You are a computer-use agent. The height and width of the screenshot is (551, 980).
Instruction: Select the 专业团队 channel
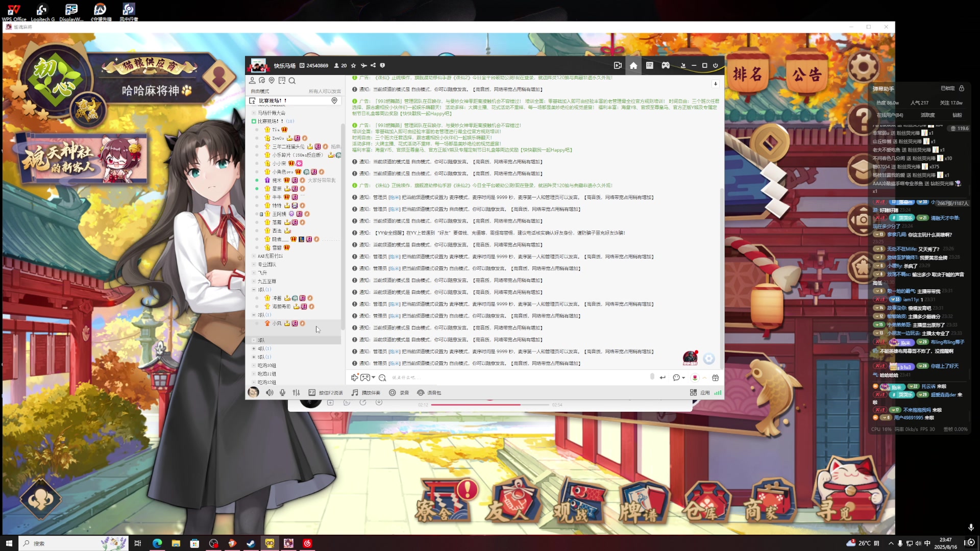[x=266, y=264]
